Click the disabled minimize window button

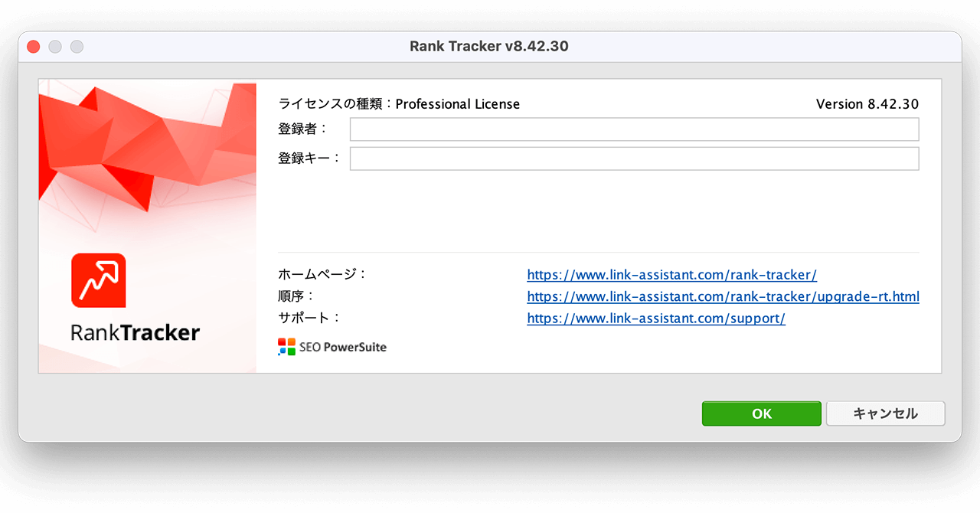pyautogui.click(x=55, y=47)
